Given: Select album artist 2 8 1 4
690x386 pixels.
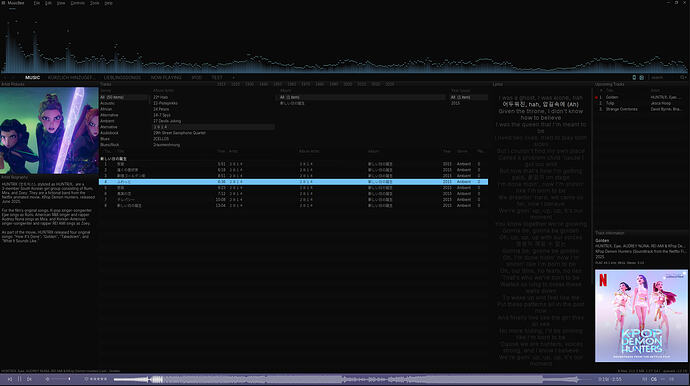Looking at the screenshot, I should [x=213, y=127].
